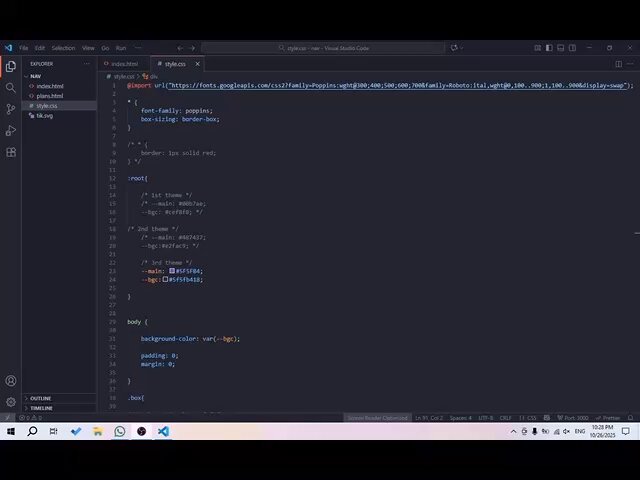Toggle the secondary side bar visibility
The height and width of the screenshot is (480, 640).
tap(573, 48)
